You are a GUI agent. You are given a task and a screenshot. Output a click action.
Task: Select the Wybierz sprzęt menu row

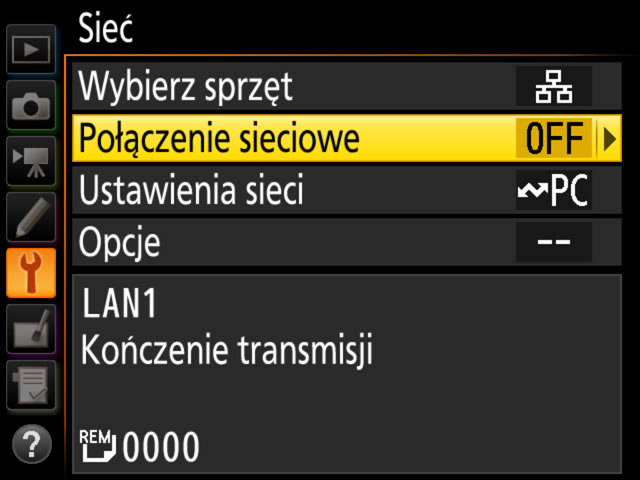tap(347, 86)
